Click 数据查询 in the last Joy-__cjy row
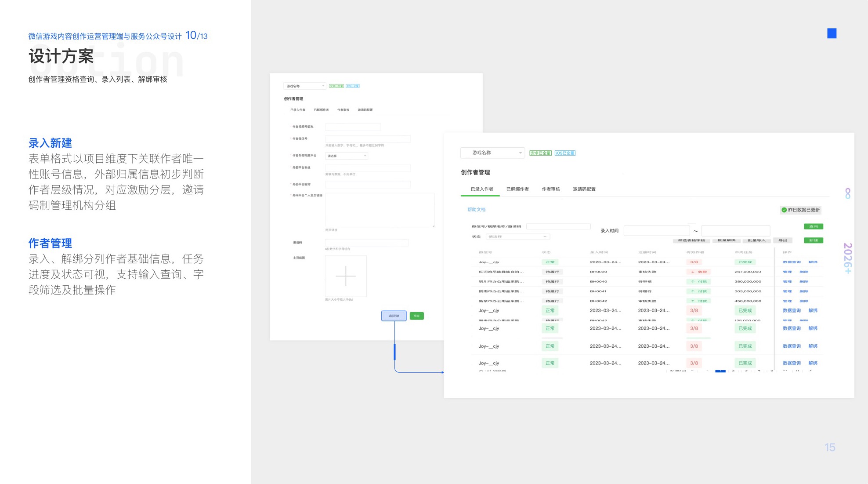Screen dimensions: 868x484 tap(792, 363)
